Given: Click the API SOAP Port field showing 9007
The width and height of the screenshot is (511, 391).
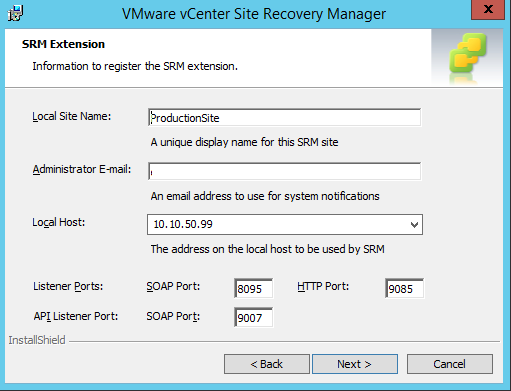Looking at the screenshot, I should pos(254,317).
